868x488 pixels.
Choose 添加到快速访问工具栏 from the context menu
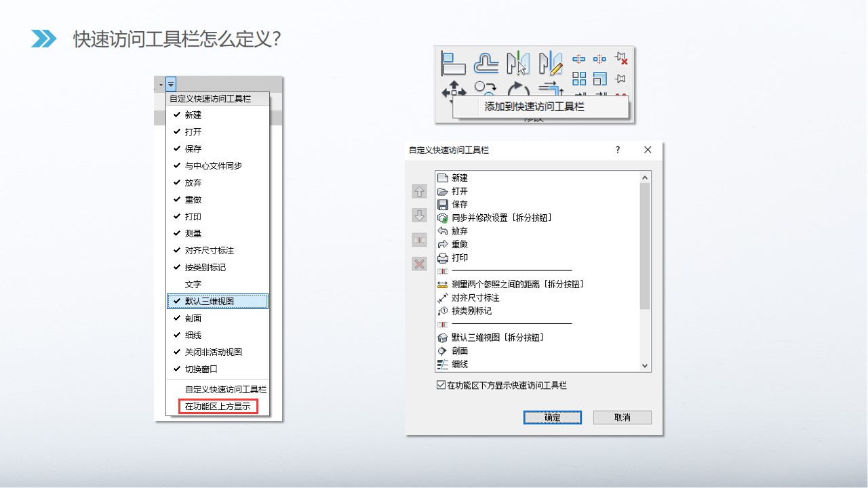click(x=540, y=106)
